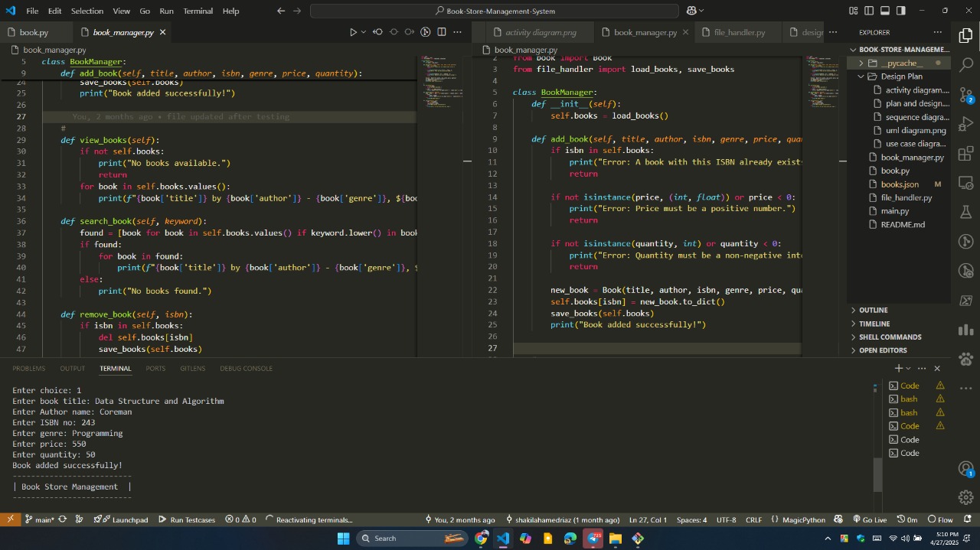Click Run Testcases in status bar
980x550 pixels.
click(187, 520)
